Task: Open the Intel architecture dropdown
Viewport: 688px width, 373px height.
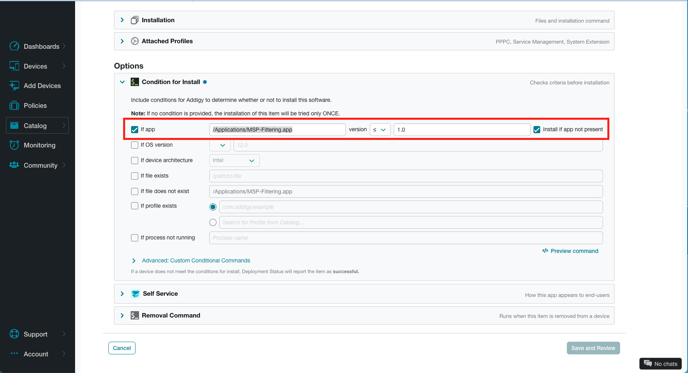Action: coord(234,161)
